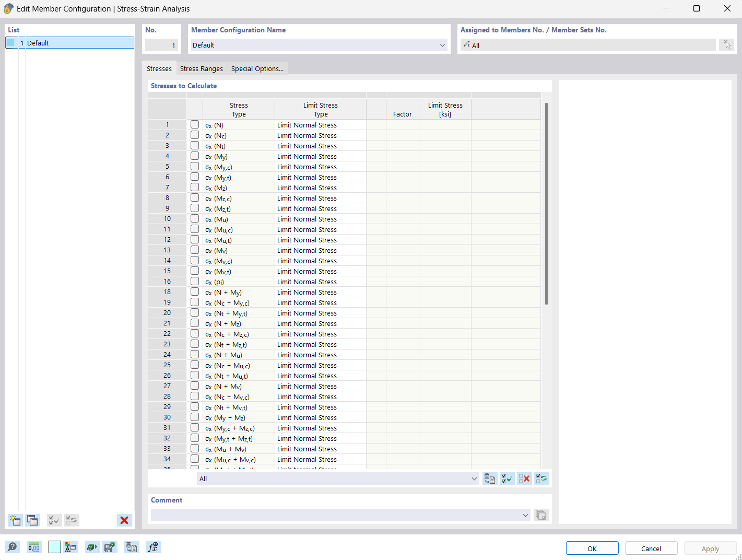Enable the checkbox for σx (N) stress row
The image size is (742, 560).
195,124
